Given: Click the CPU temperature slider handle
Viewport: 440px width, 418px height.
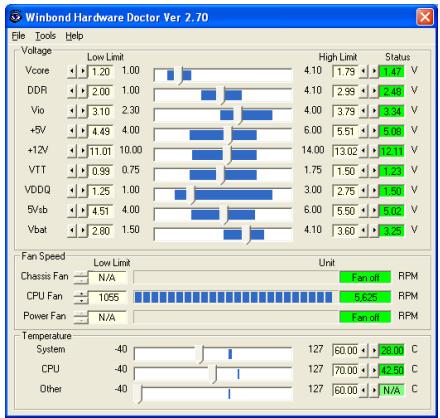Looking at the screenshot, I should [213, 374].
